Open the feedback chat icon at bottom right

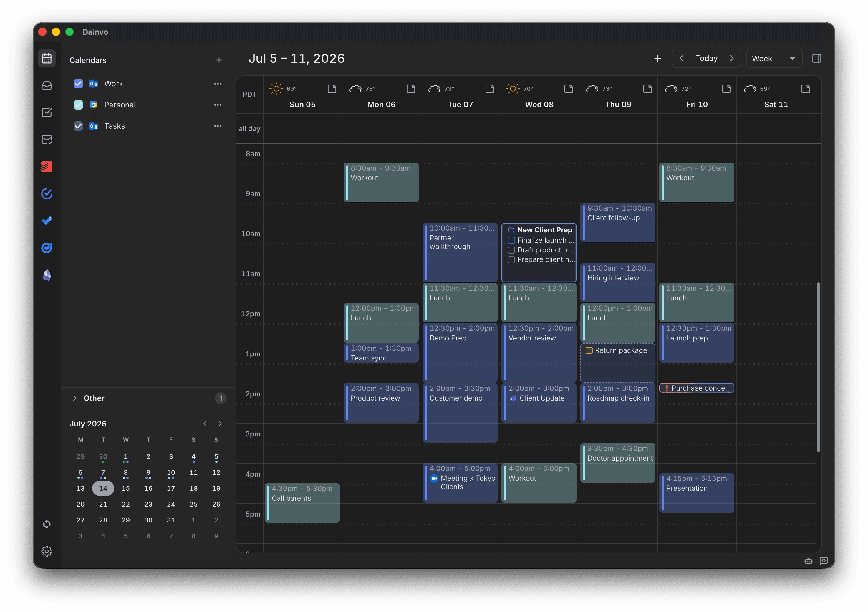pyautogui.click(x=824, y=560)
